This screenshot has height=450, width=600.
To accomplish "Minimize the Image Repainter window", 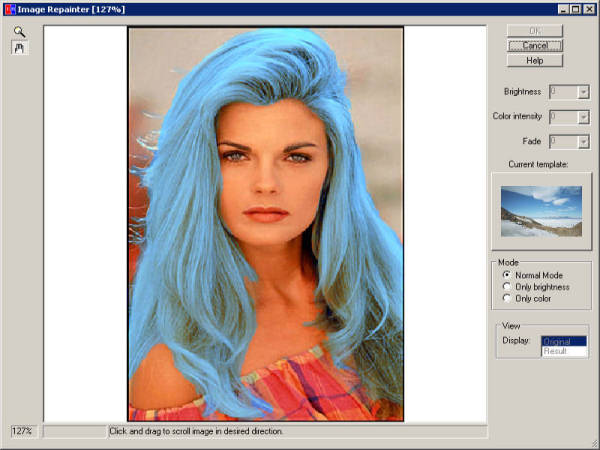I will 563,9.
